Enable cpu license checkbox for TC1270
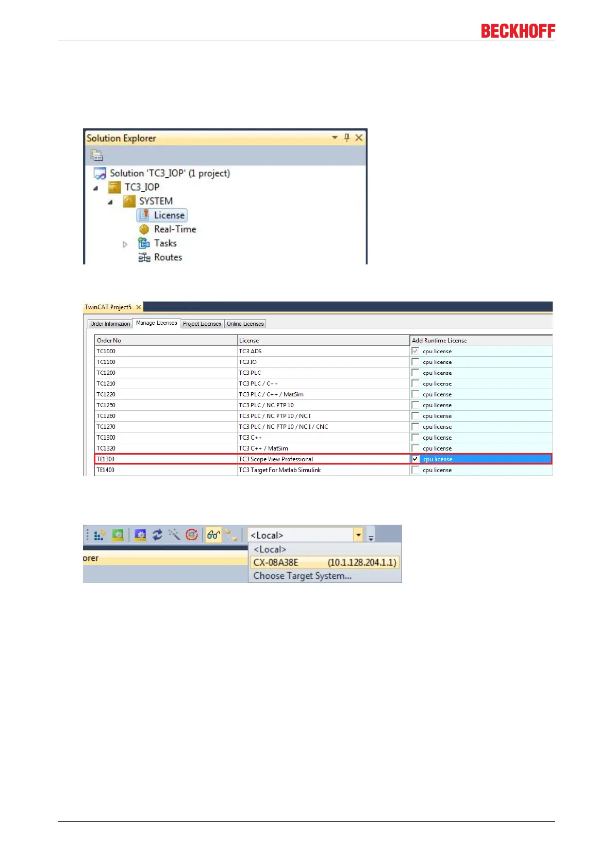 pos(416,427)
